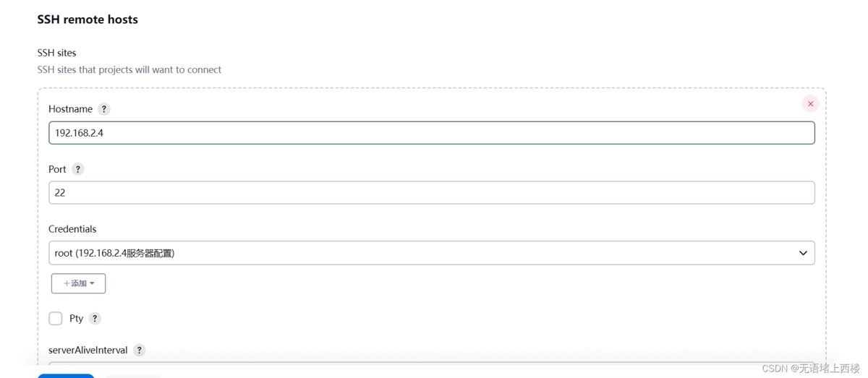Click the Hostname field label
The width and height of the screenshot is (868, 378).
tap(70, 109)
